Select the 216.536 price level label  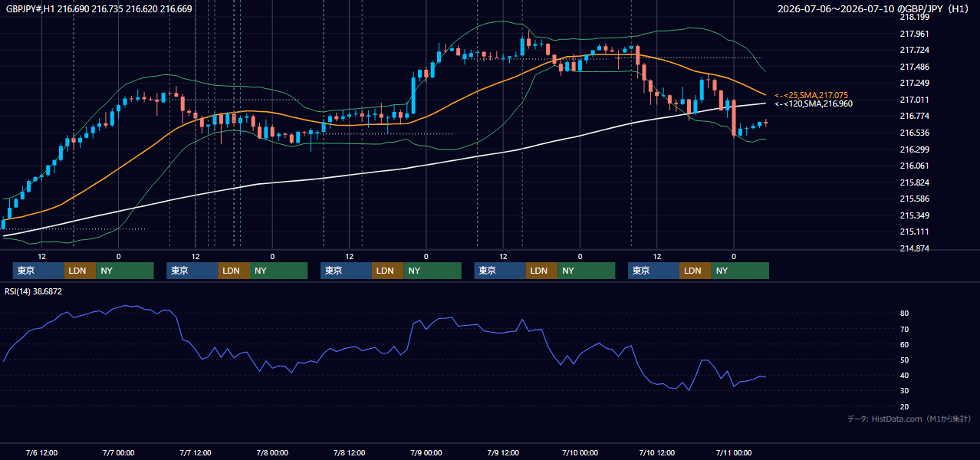(915, 133)
